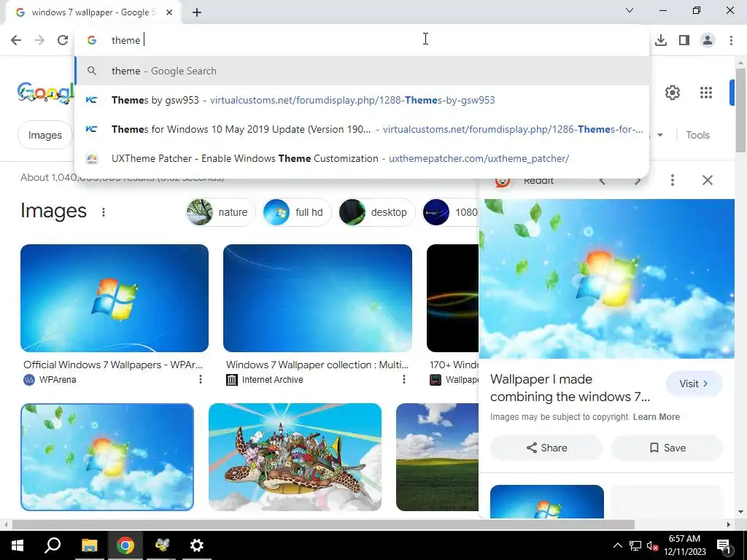Open more options in the Reddit preview panel
Screen dimensions: 747x560
tap(672, 180)
